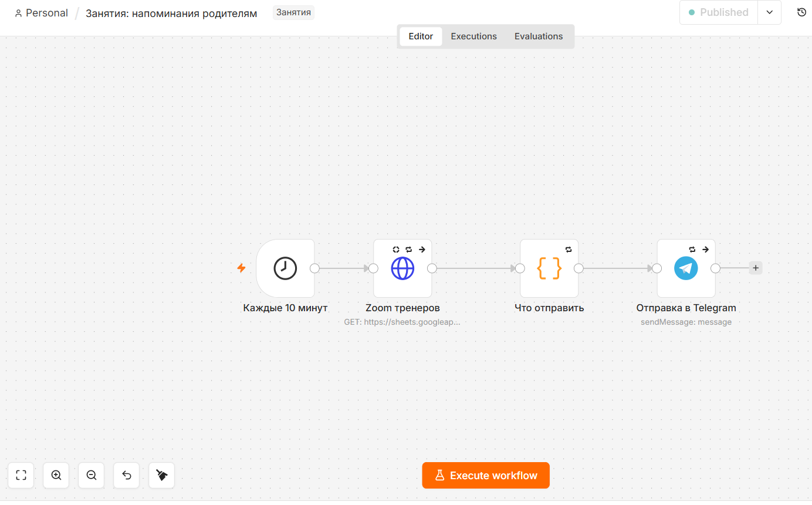Click the continue-on-error arrow on Zoom тренеров
Viewport: 812px width, 505px height.
pos(422,250)
